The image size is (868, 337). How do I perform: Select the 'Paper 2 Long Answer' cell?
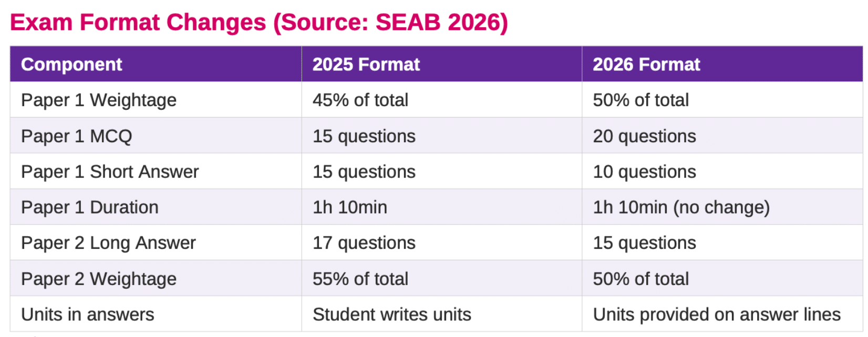pos(108,243)
